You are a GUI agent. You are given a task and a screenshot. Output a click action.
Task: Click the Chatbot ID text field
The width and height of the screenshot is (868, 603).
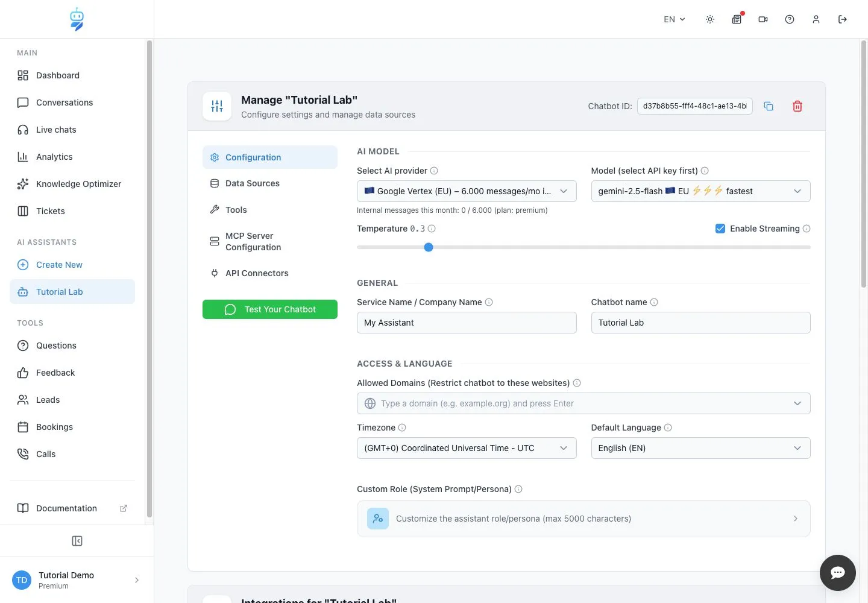point(694,106)
